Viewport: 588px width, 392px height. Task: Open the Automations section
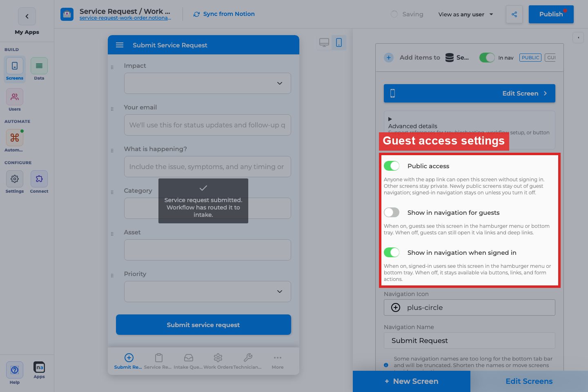point(15,141)
